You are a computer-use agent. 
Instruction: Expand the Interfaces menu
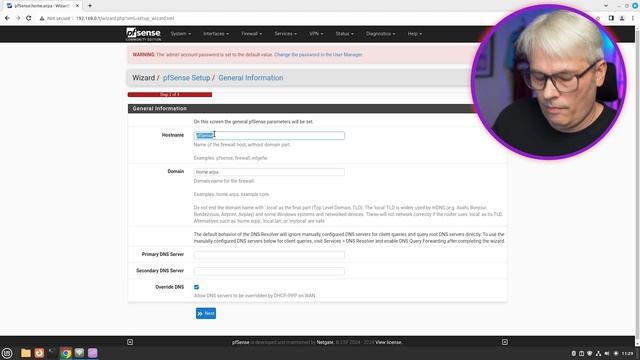click(216, 34)
